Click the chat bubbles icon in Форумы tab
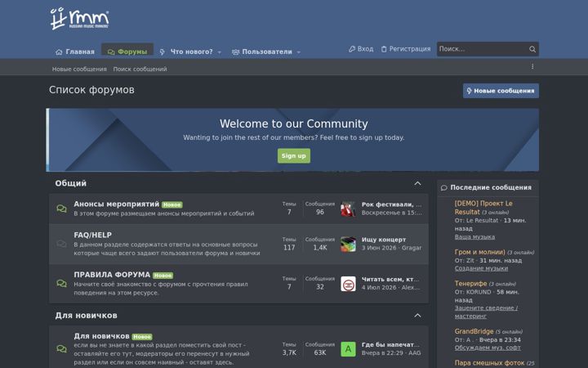This screenshot has height=368, width=588. (x=111, y=52)
